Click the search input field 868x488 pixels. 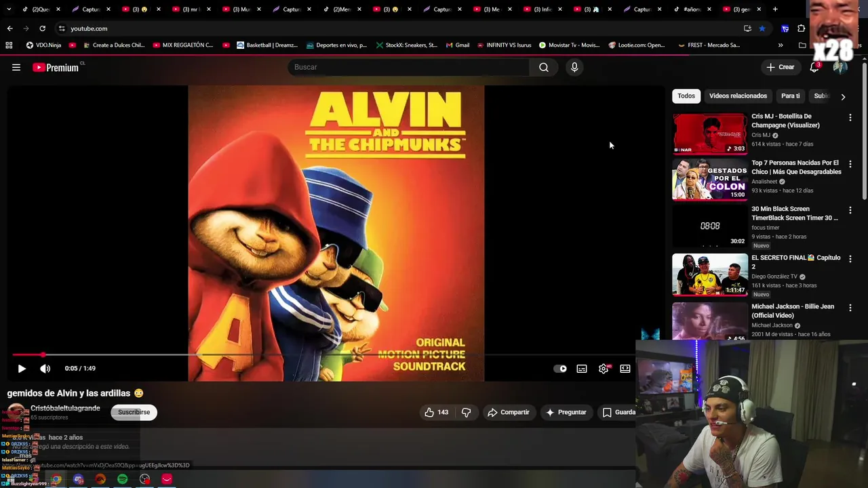409,67
